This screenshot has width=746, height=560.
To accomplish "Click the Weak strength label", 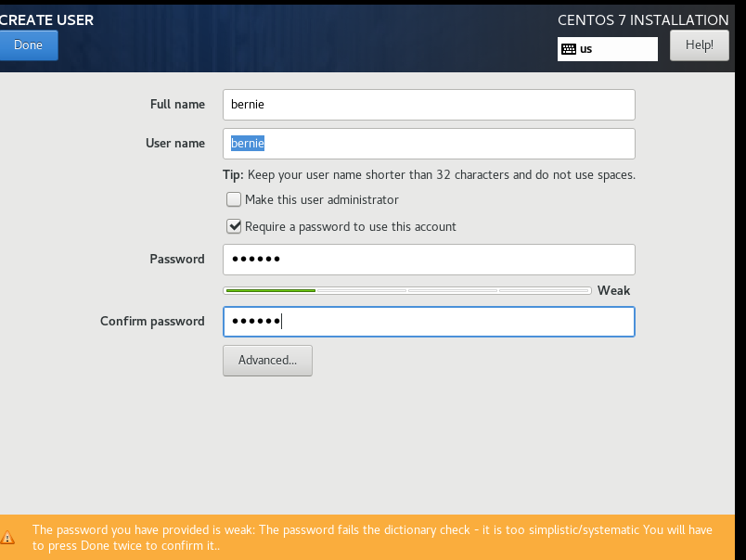I will click(613, 290).
